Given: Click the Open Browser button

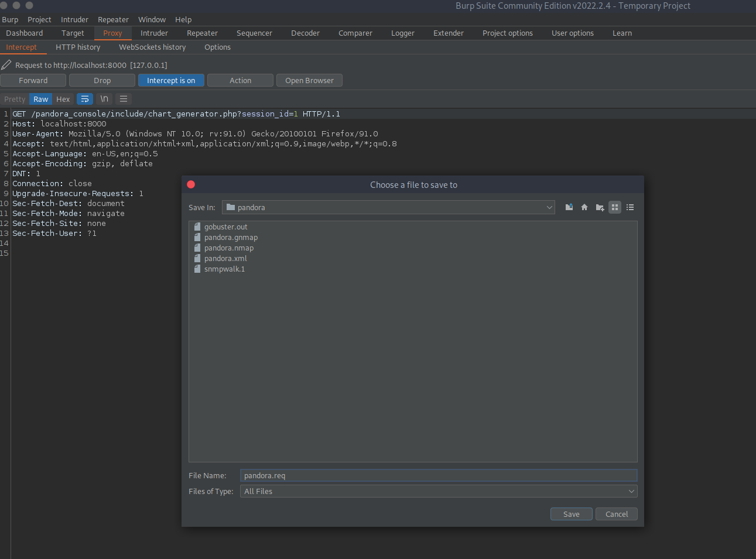Looking at the screenshot, I should coord(309,80).
